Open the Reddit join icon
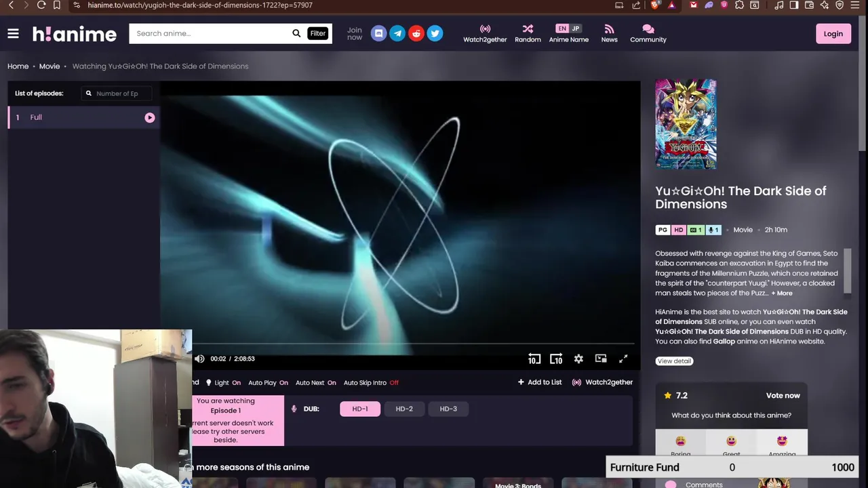 coord(416,33)
